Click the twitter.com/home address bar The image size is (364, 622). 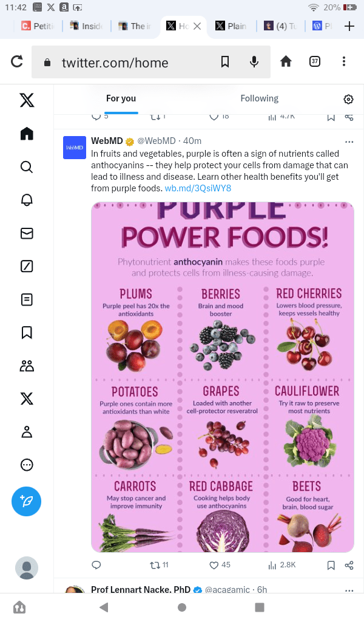coord(115,62)
